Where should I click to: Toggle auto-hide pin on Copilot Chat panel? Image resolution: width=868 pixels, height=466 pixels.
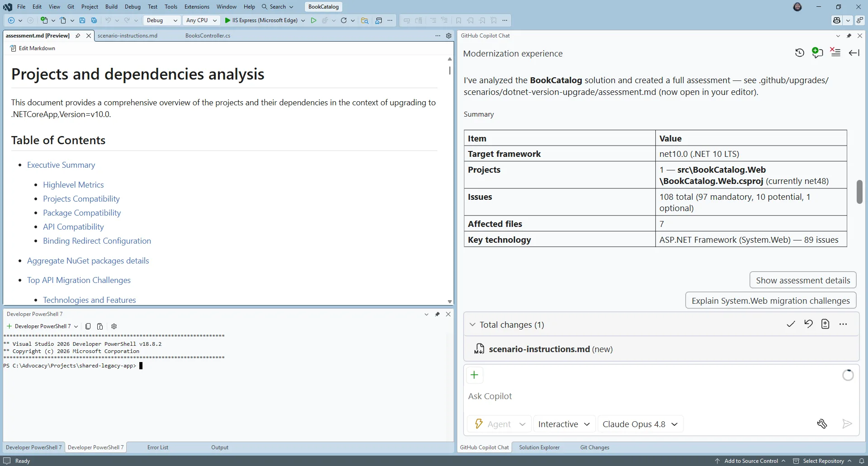coord(849,36)
